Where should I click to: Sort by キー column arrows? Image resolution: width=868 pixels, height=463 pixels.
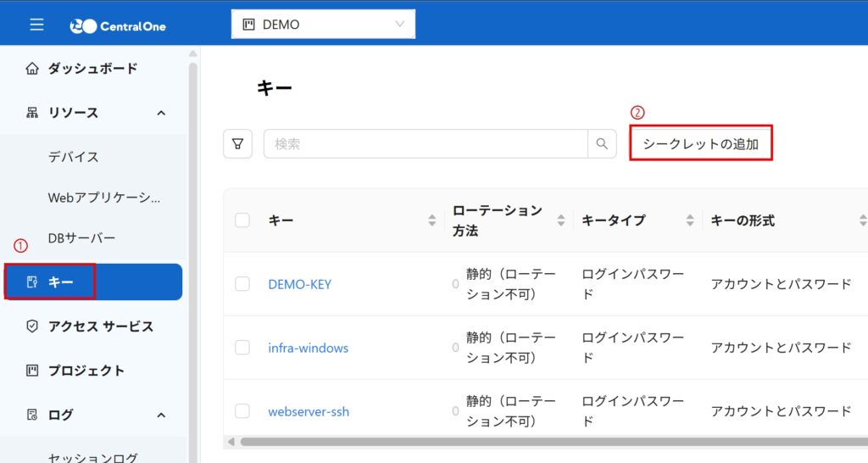click(x=432, y=220)
